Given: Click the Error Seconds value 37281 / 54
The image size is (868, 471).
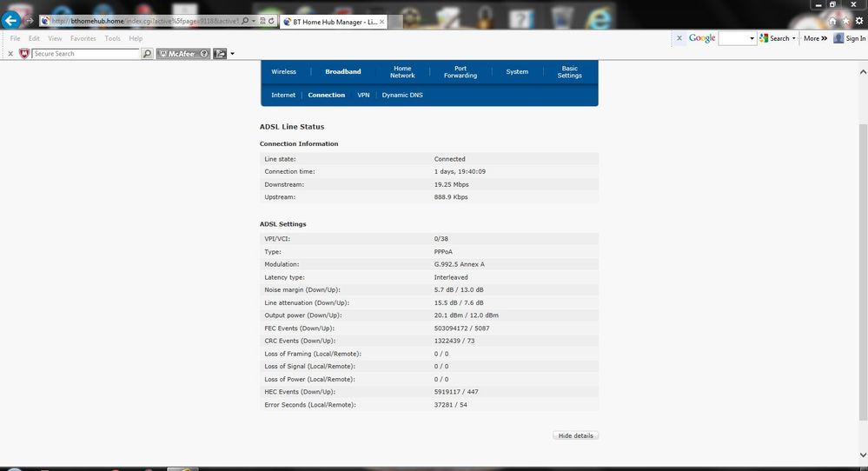Looking at the screenshot, I should [450, 405].
